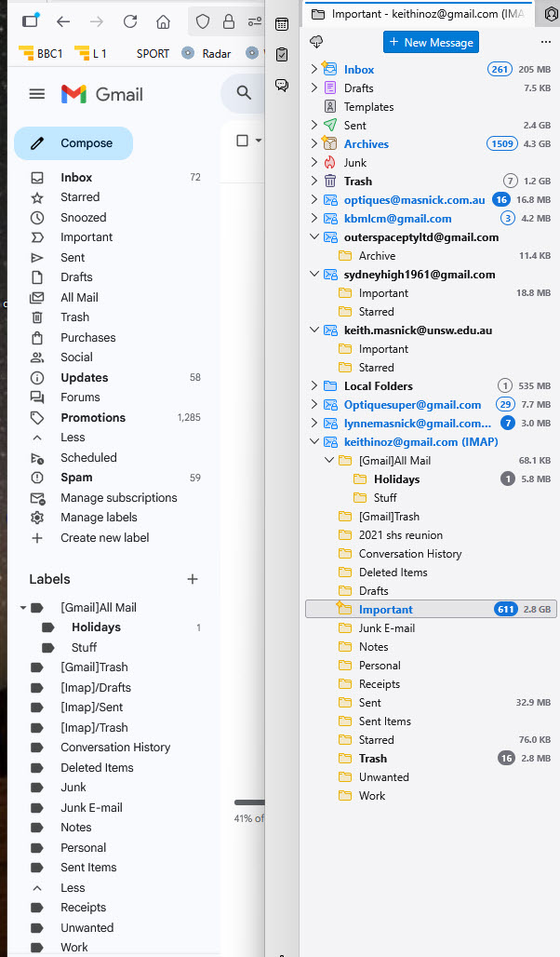
Task: Expand the Thunderbird Inbox folder chevron
Action: click(x=313, y=70)
